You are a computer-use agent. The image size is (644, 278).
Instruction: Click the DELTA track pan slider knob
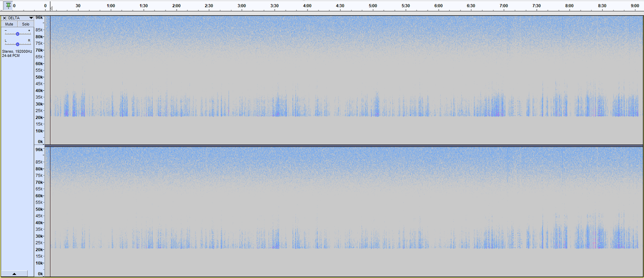click(18, 44)
